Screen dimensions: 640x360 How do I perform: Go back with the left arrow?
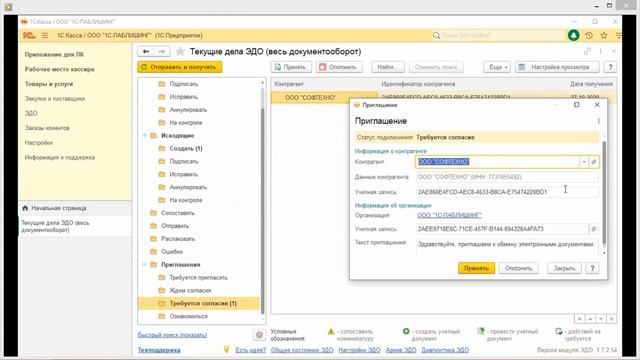click(x=146, y=51)
